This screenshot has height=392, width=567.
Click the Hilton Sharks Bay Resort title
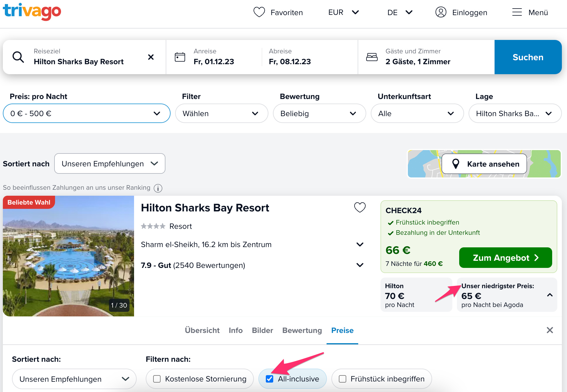(205, 208)
